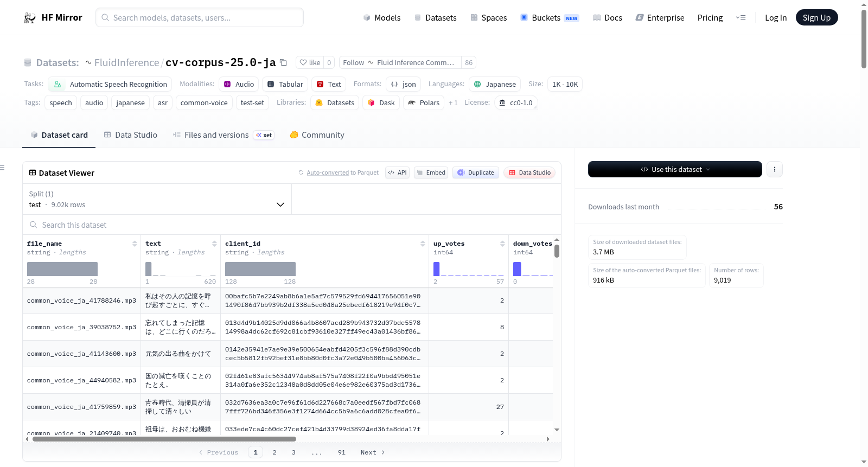Open the Datasets menu item
The image size is (868, 467).
[x=435, y=18]
